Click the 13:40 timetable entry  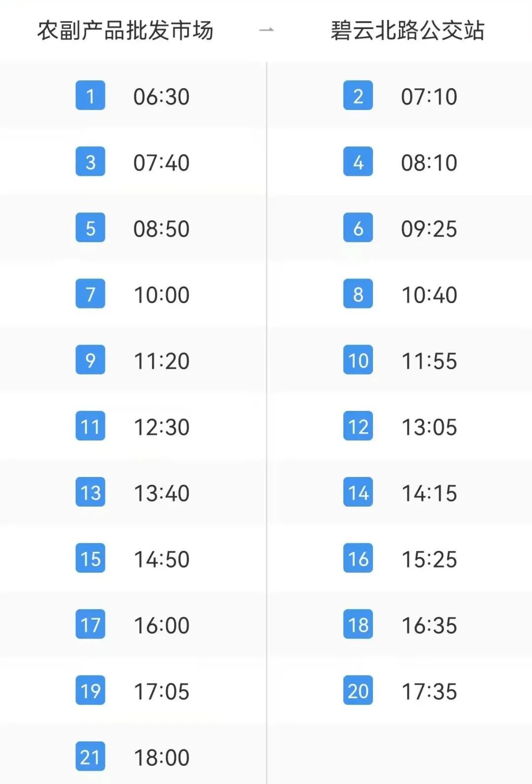[x=161, y=493]
